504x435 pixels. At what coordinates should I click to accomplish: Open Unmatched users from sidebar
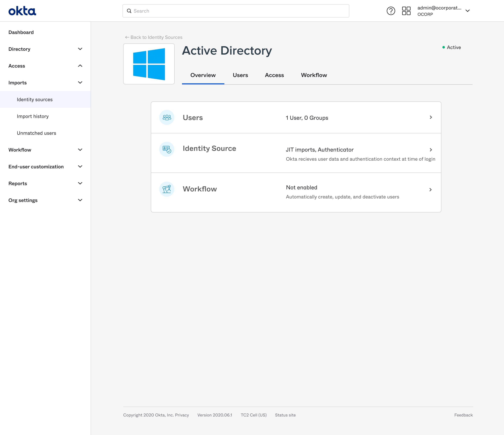click(36, 133)
